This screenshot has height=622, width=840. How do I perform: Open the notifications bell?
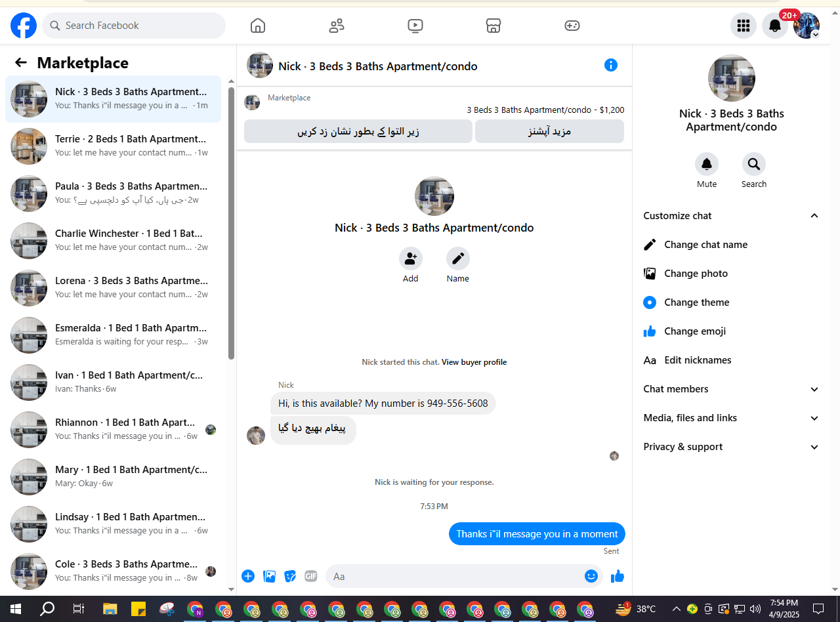775,26
